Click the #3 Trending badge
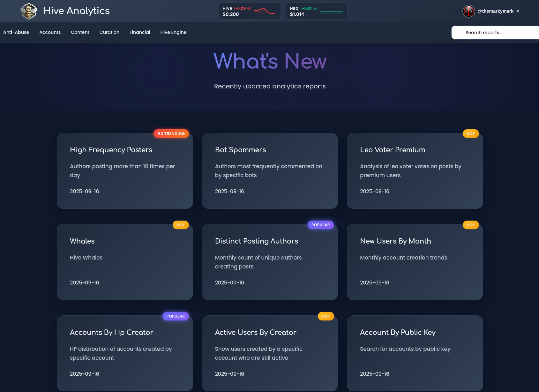The height and width of the screenshot is (392, 539). [171, 134]
